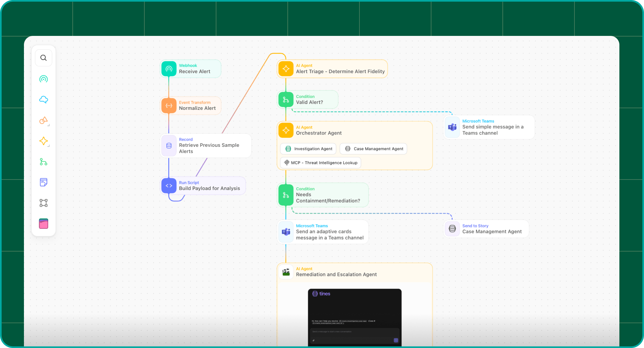The image size is (644, 348).
Task: Open the Case Management Agent tool chip
Action: [373, 149]
